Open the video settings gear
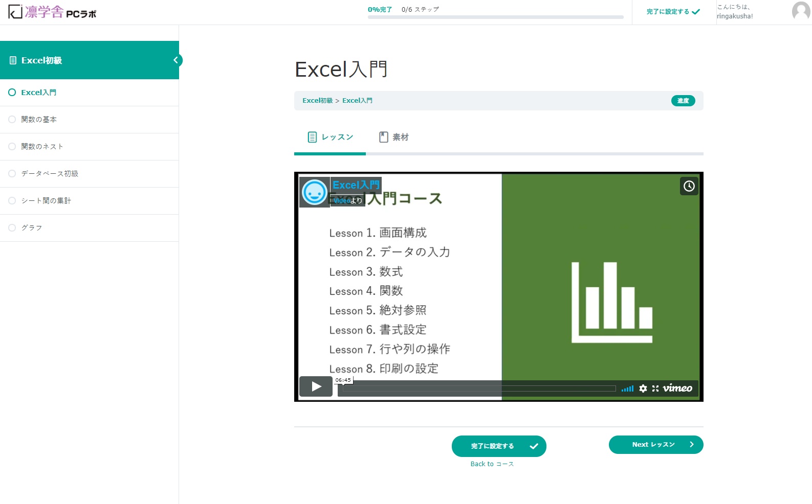 [x=643, y=388]
